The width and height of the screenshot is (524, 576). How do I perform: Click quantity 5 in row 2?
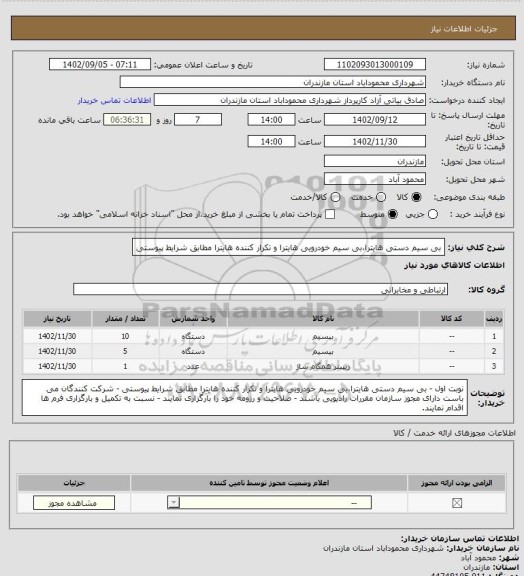pos(125,351)
